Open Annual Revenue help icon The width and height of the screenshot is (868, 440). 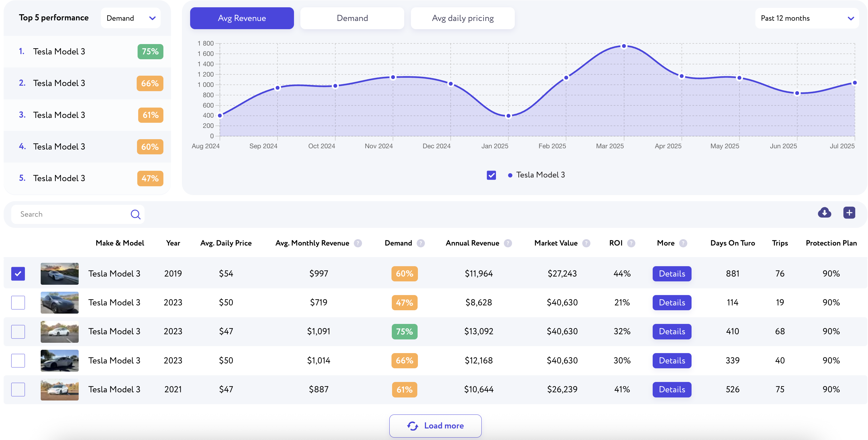(508, 243)
